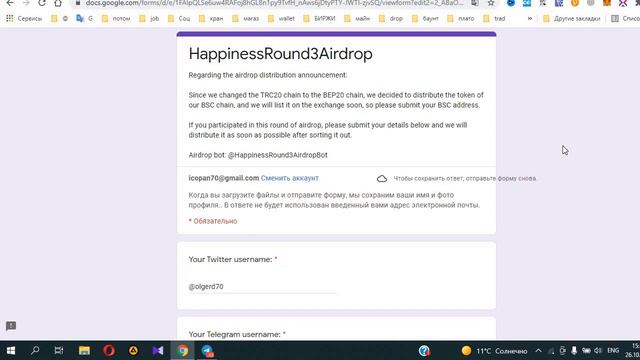Click the icopan70@gmail.com account text
Viewport: 640px width, 360px height.
[x=224, y=178]
